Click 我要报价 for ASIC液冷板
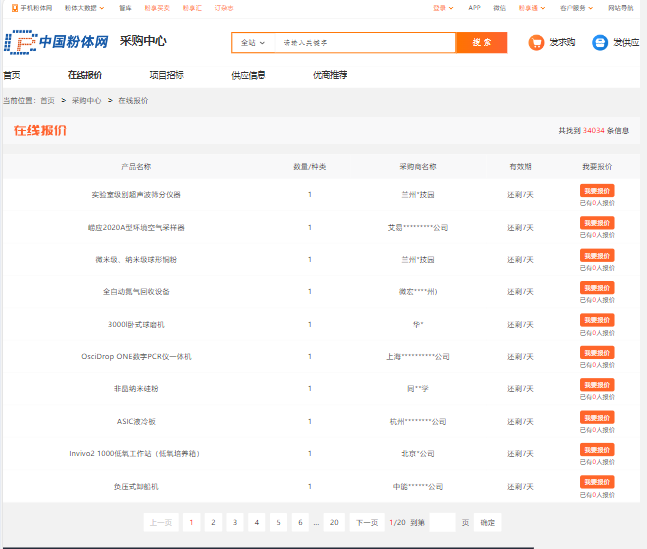This screenshot has height=549, width=647. pos(597,417)
